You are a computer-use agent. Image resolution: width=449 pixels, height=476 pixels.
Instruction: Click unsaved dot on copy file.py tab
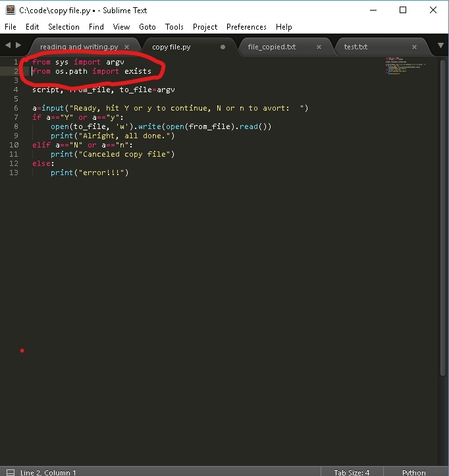click(223, 47)
